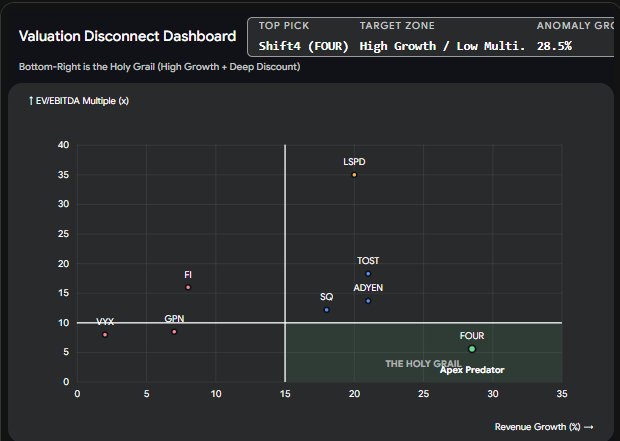Click the TOST ticker label
This screenshot has height=441, width=620.
pyautogui.click(x=368, y=261)
